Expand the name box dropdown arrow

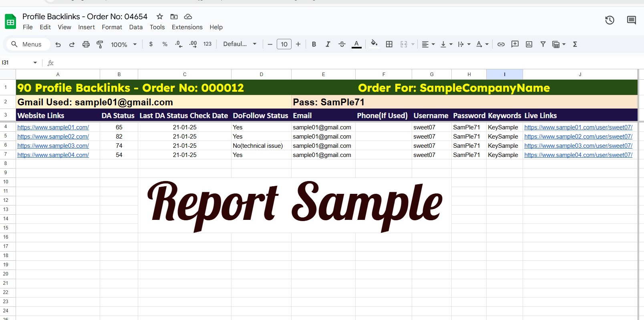[35, 62]
